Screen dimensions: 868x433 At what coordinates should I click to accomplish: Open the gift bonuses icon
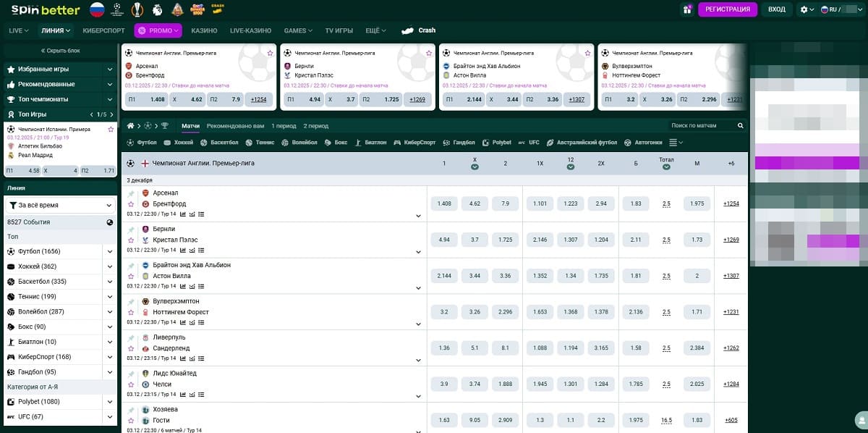(687, 9)
